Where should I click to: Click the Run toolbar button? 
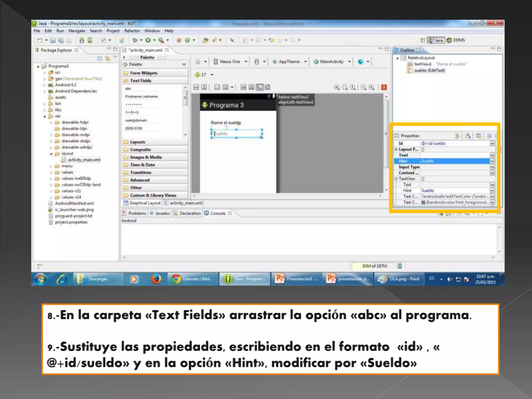(148, 40)
